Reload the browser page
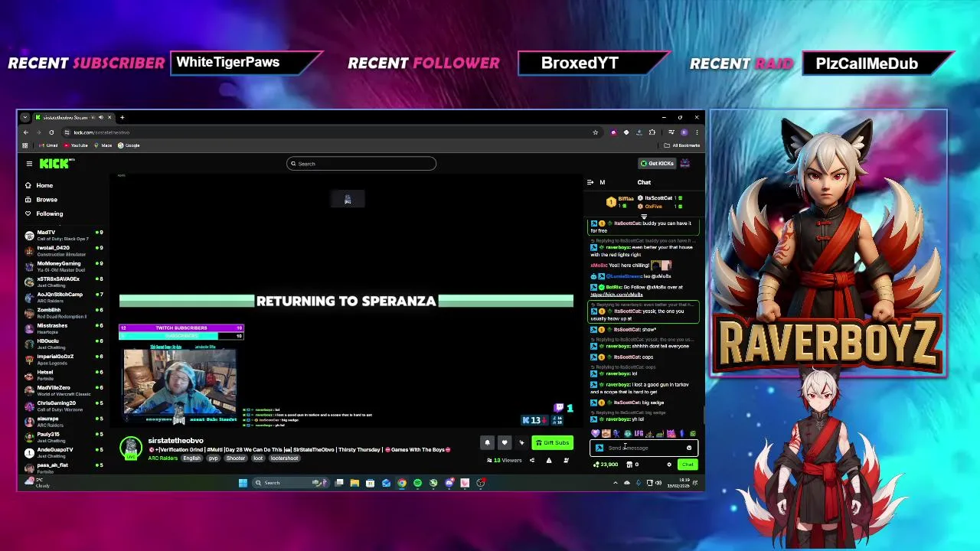This screenshot has width=980, height=551. pyautogui.click(x=51, y=132)
